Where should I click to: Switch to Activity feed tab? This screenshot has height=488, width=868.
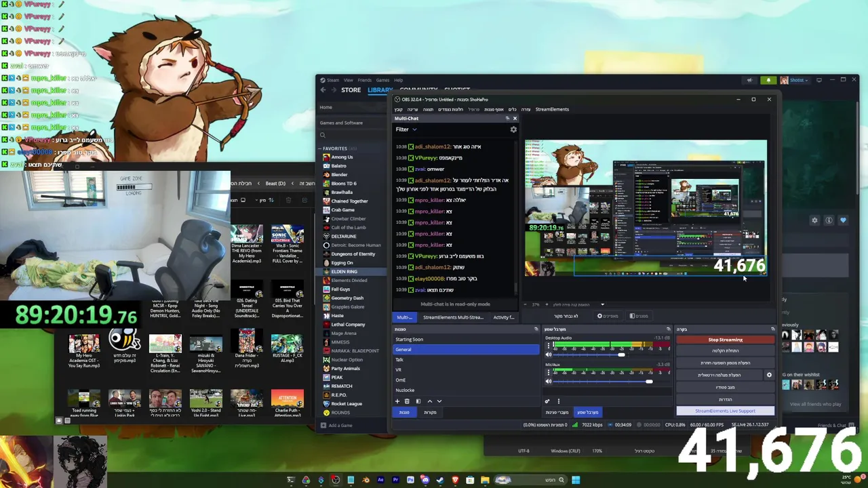[503, 317]
